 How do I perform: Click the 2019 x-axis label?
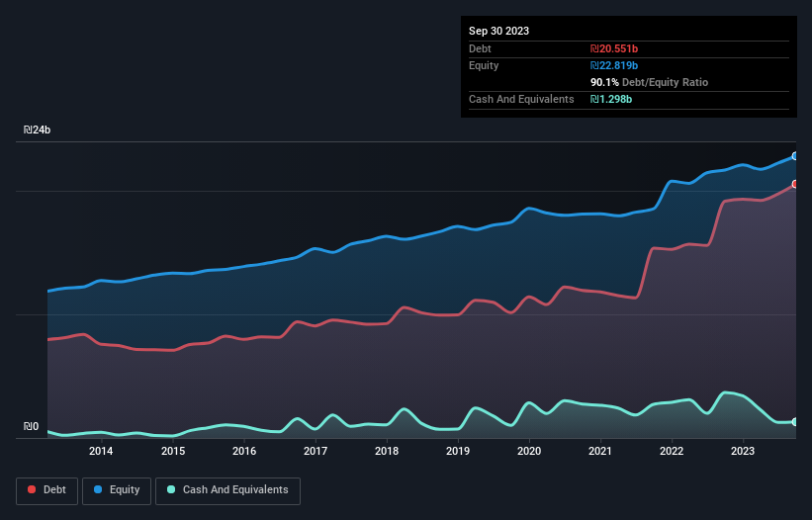[x=458, y=451]
